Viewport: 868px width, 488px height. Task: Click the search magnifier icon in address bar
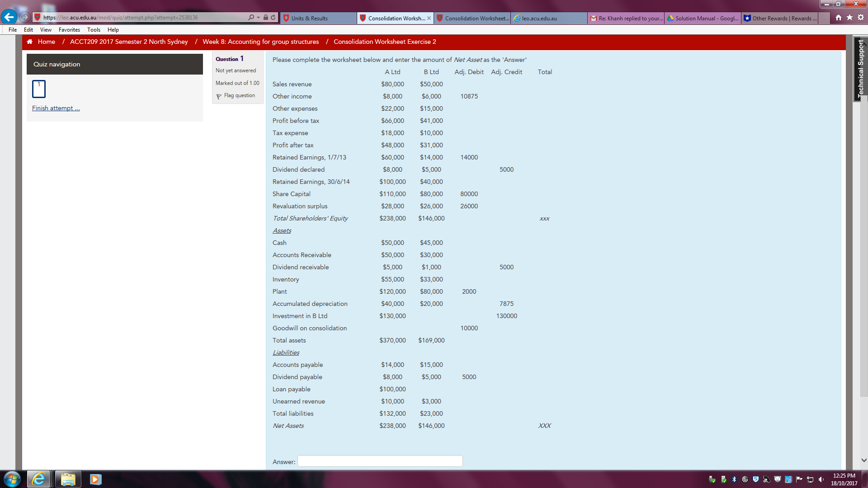251,18
